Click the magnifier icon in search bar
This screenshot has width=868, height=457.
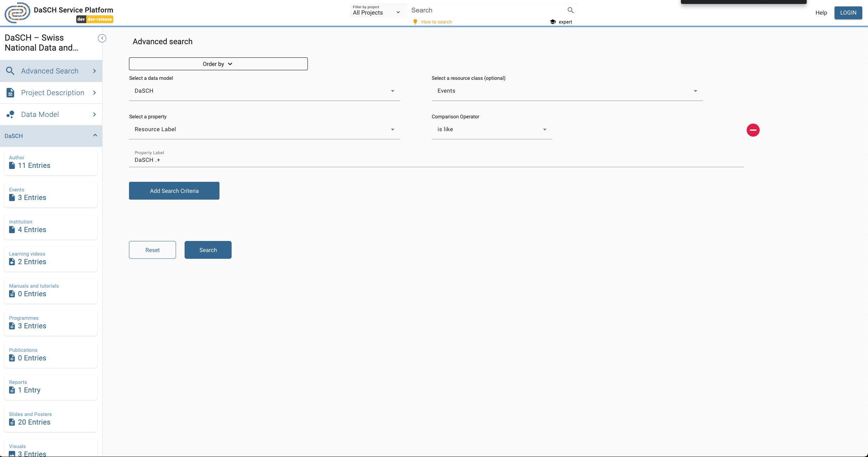(x=570, y=10)
